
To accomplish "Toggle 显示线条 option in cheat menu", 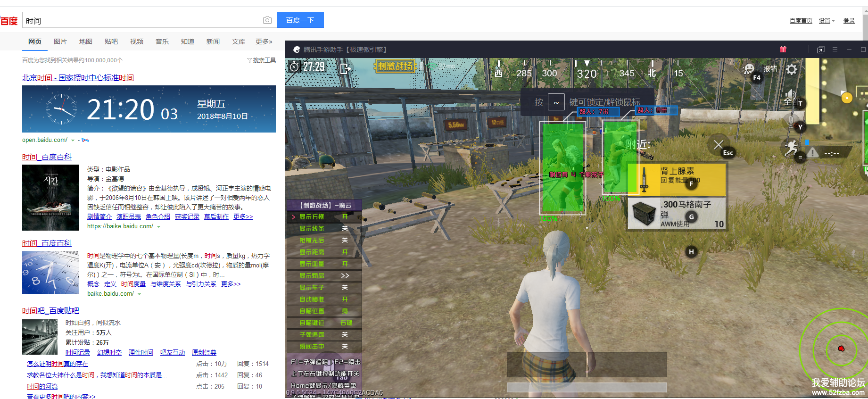I will pyautogui.click(x=324, y=229).
